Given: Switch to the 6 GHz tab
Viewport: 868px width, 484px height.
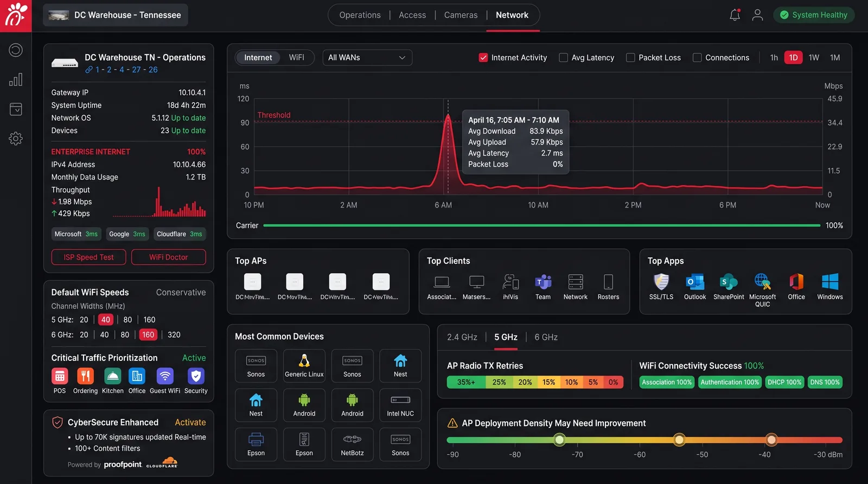Looking at the screenshot, I should pyautogui.click(x=546, y=337).
